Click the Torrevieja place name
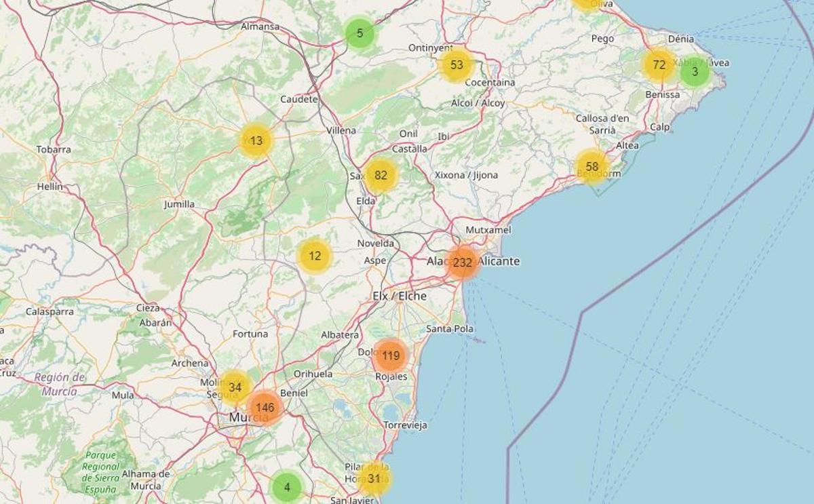This screenshot has width=814, height=504. tap(406, 424)
